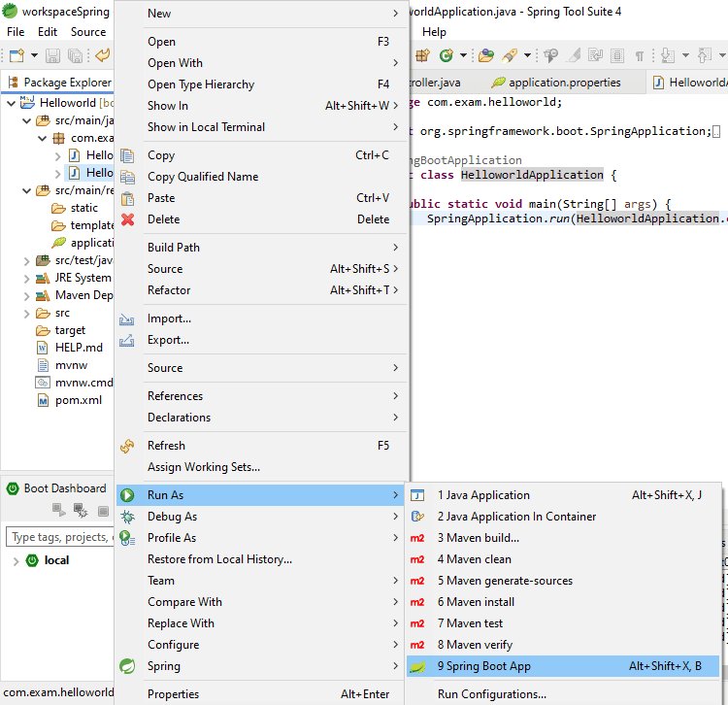Image resolution: width=728 pixels, height=705 pixels.
Task: Open the Refactor submenu
Action: (x=261, y=290)
